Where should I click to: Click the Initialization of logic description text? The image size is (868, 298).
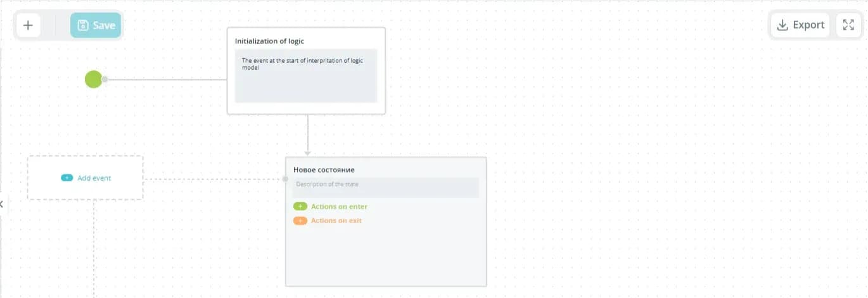pyautogui.click(x=302, y=64)
